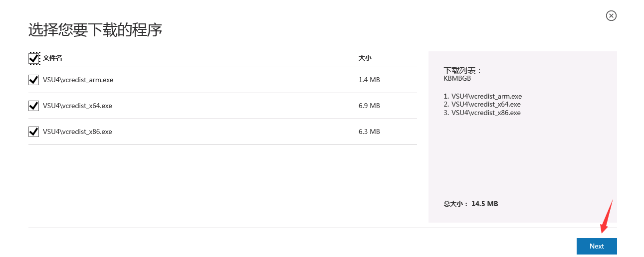644x257 pixels.
Task: Click the Next button
Action: pos(597,246)
